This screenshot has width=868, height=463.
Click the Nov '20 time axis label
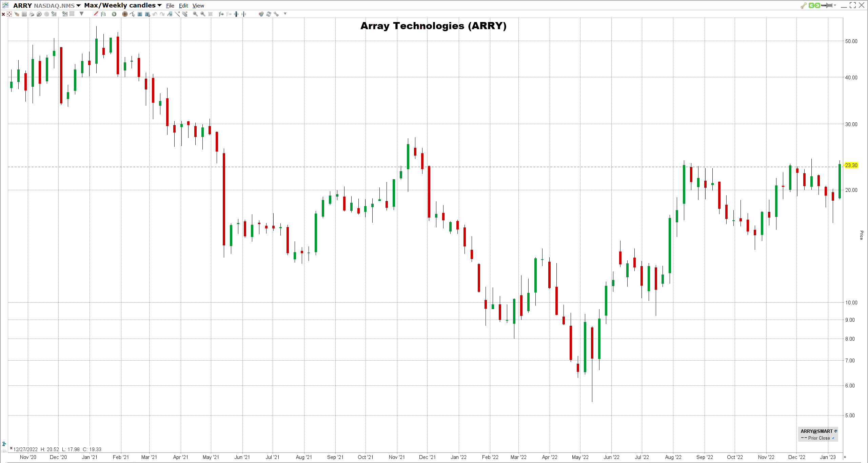tap(28, 457)
